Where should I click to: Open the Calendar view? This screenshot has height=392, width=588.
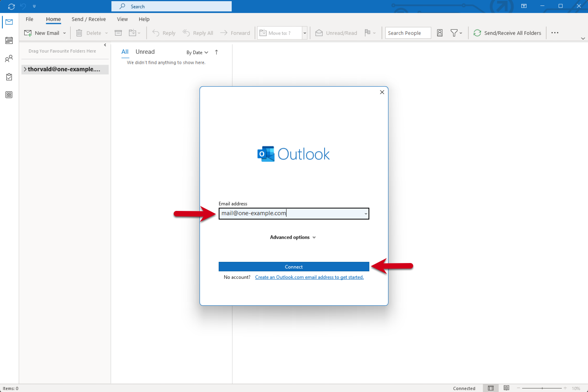pos(9,40)
